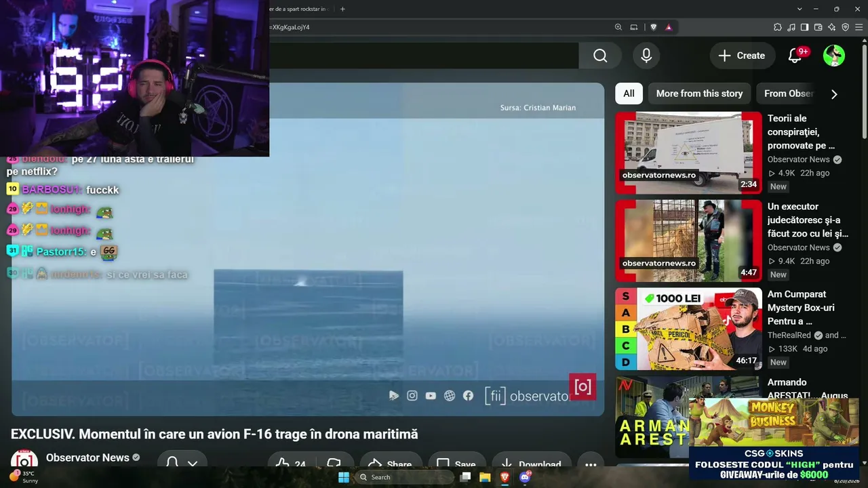Image resolution: width=868 pixels, height=488 pixels.
Task: Click the Save button
Action: click(x=456, y=464)
